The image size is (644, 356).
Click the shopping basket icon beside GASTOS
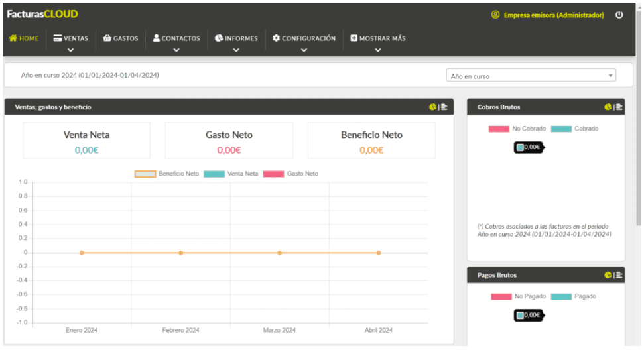107,38
